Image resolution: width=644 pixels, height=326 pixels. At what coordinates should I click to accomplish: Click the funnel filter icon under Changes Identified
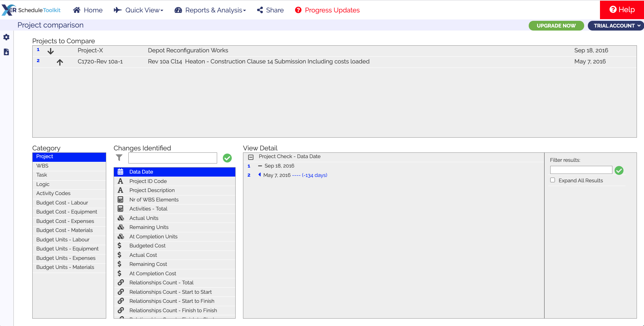pyautogui.click(x=119, y=157)
